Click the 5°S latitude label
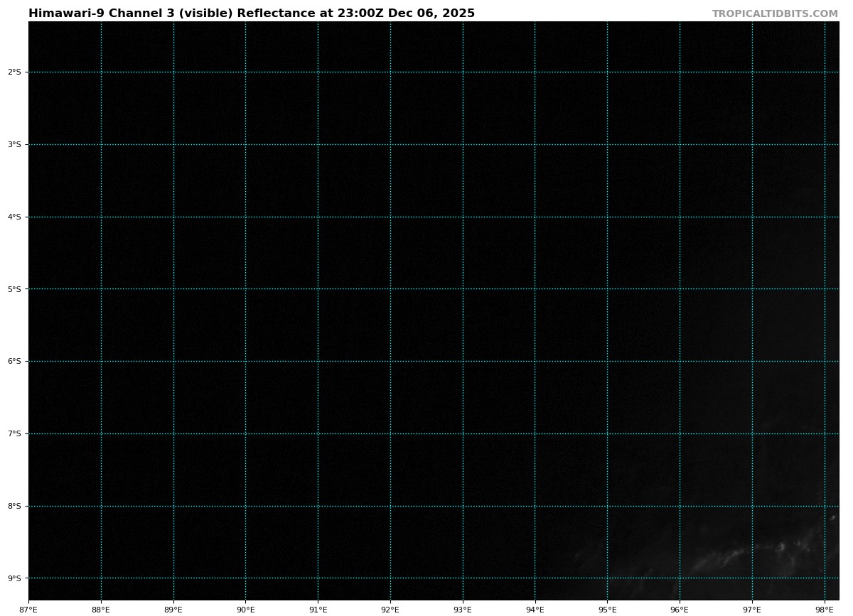Screen dimensions: 853x616 point(14,289)
